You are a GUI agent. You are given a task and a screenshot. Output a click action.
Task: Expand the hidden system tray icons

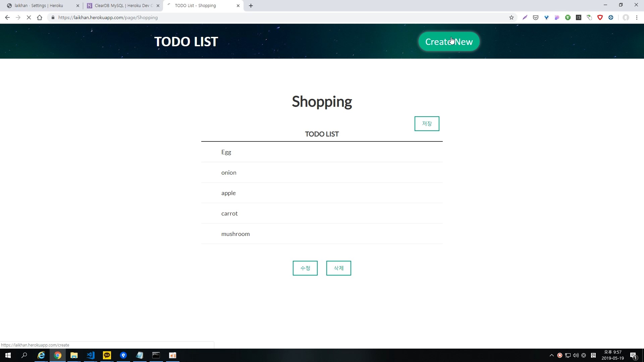pos(551,355)
